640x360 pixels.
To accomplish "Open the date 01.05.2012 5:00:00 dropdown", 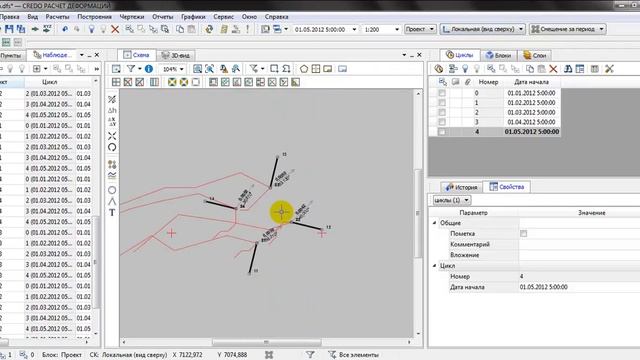I will 354,29.
